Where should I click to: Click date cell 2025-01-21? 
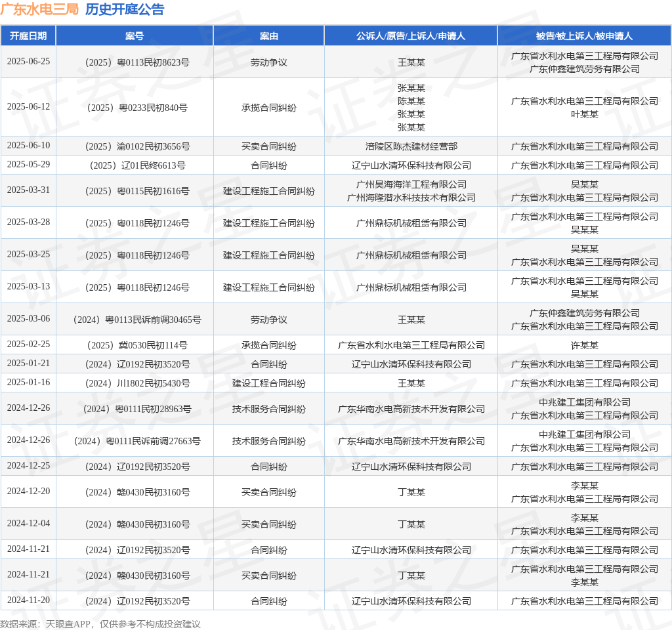click(x=28, y=364)
